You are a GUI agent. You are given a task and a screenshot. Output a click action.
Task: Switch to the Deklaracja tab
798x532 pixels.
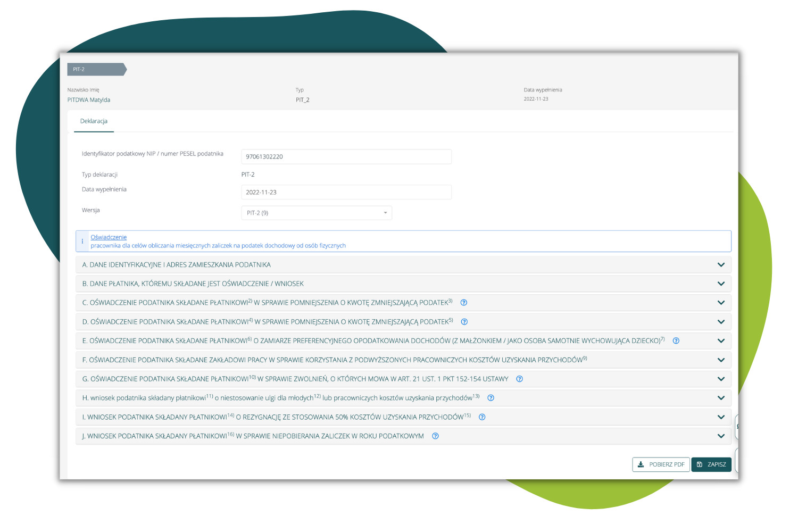point(94,121)
